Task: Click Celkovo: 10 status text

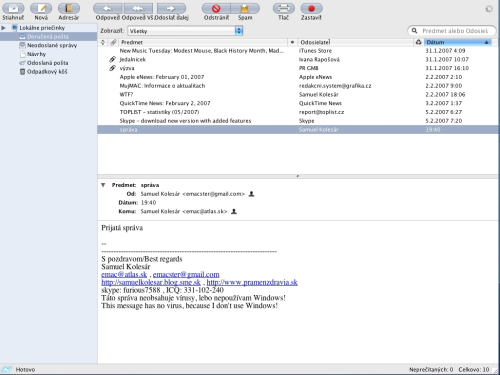Action: 474,369
